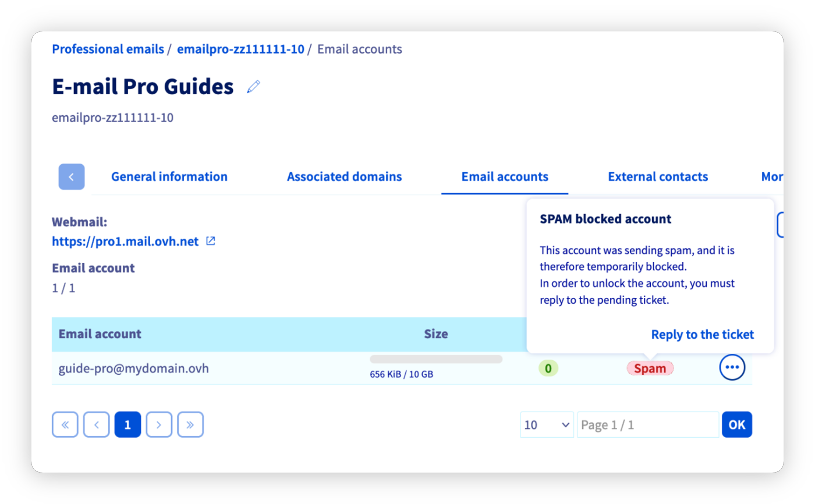Image resolution: width=815 pixels, height=504 pixels.
Task: Click Reply to the ticket link
Action: pos(702,334)
